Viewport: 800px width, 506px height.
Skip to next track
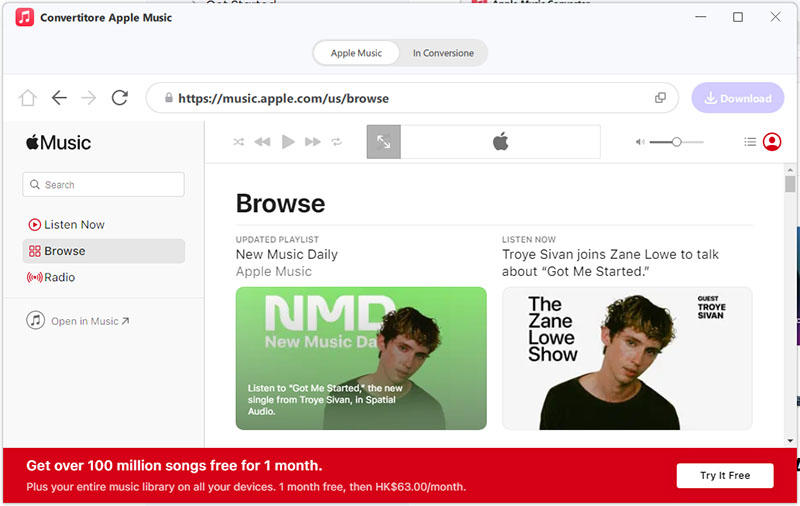click(313, 142)
